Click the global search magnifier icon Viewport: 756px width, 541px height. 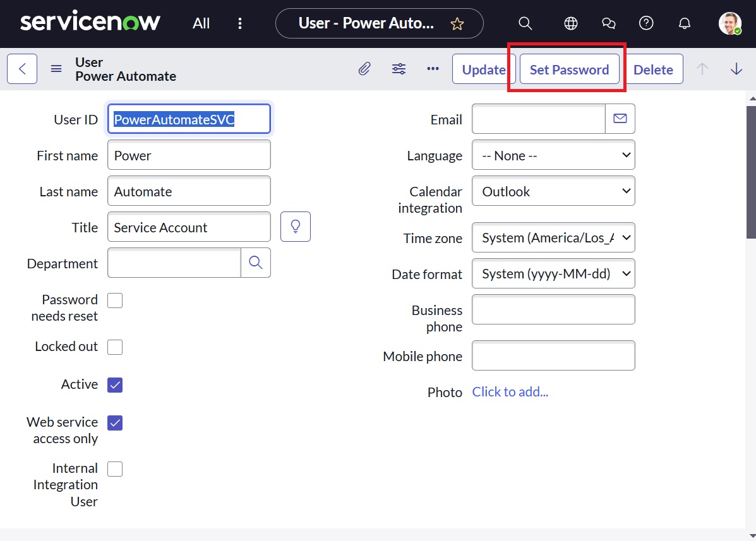tap(525, 23)
